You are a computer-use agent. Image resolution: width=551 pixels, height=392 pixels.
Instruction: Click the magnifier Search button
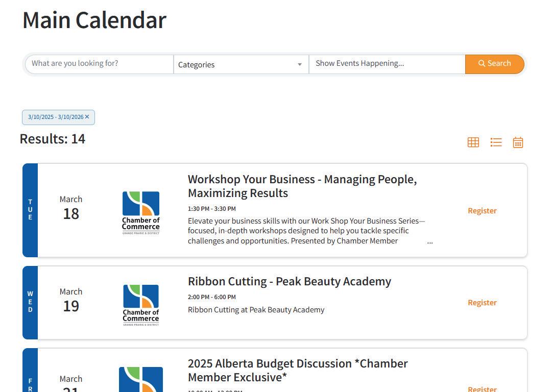click(494, 64)
